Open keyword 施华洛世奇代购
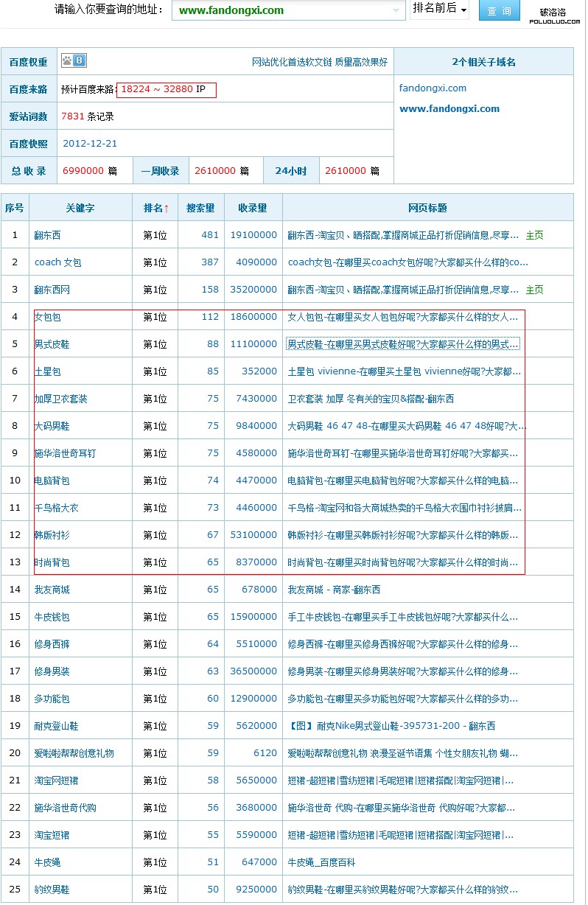The width and height of the screenshot is (588, 905). click(65, 808)
